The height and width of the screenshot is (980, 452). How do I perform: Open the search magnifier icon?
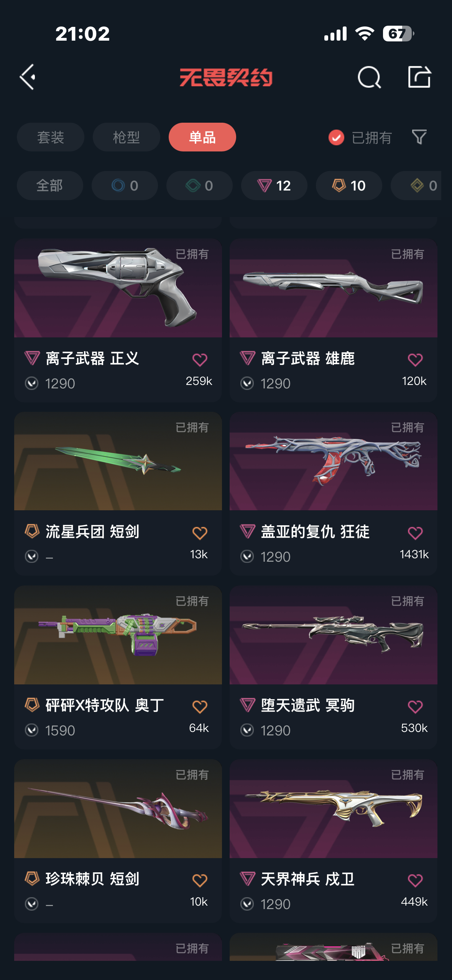pos(369,77)
